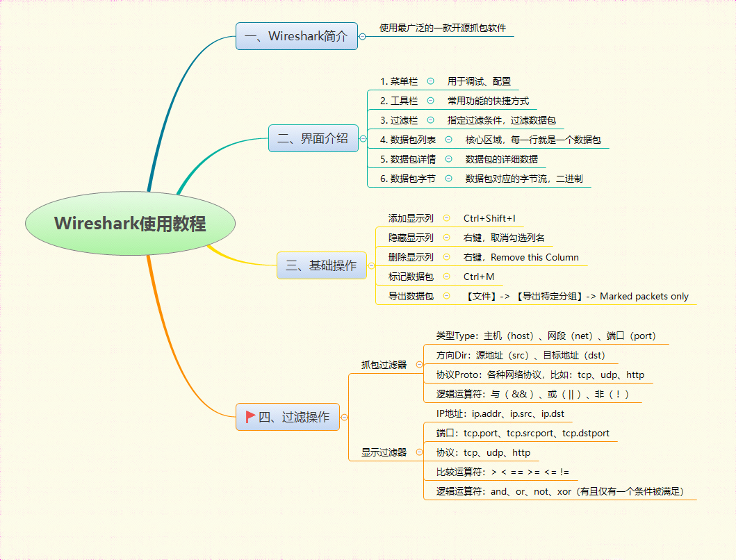Select the Ctrl+Shift+I shortcut text

point(489,218)
